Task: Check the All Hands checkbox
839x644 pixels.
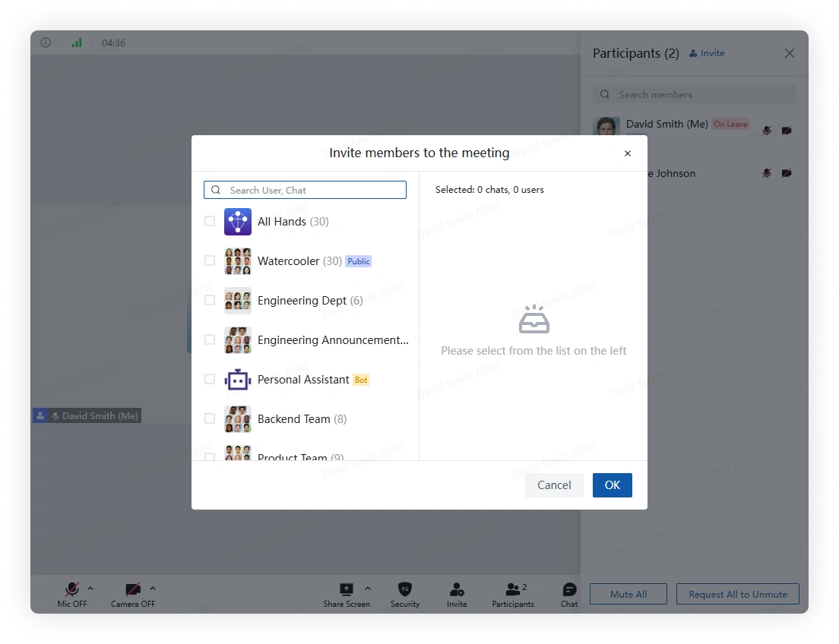Action: click(210, 221)
